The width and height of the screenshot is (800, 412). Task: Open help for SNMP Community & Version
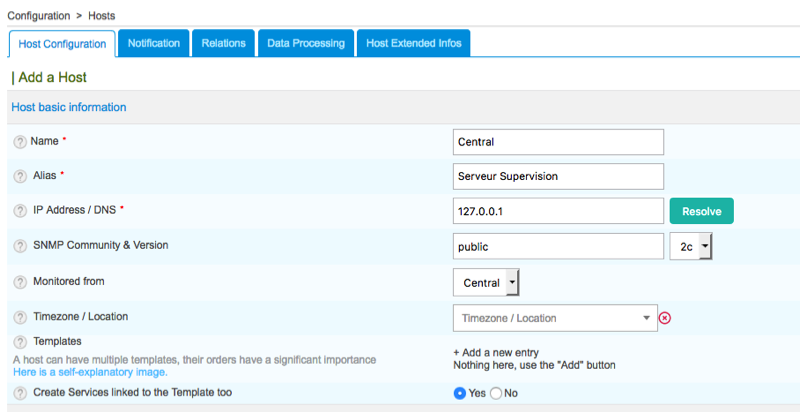tap(20, 246)
